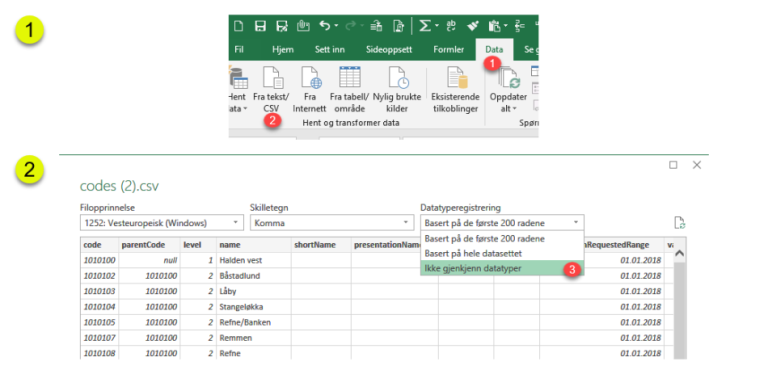Click the 'shortName' column header
Viewport: 768px width, 374px height.
pos(321,245)
